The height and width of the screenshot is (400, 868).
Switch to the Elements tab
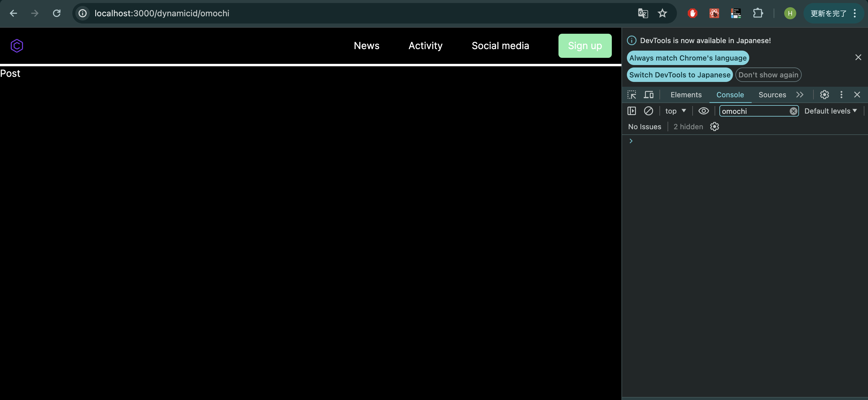click(686, 95)
